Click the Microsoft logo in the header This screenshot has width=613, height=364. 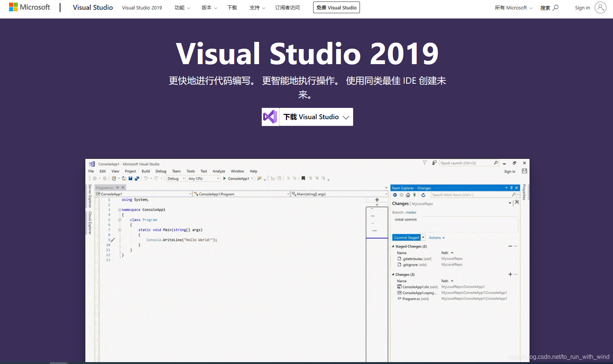click(x=29, y=7)
